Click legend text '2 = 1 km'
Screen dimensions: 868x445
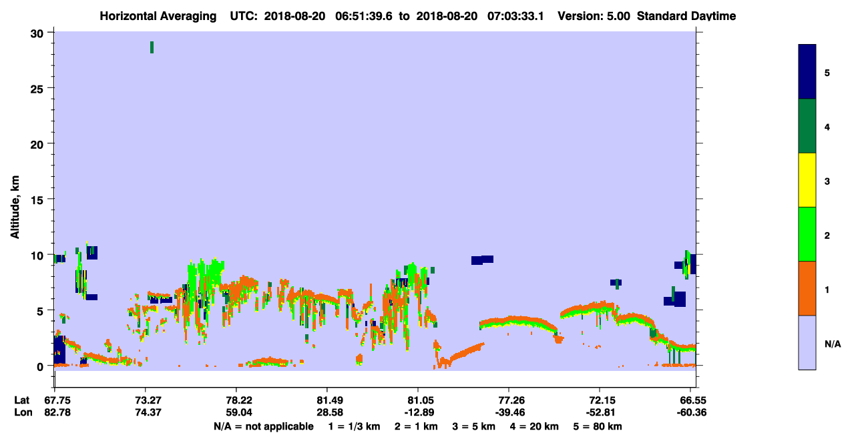415,426
